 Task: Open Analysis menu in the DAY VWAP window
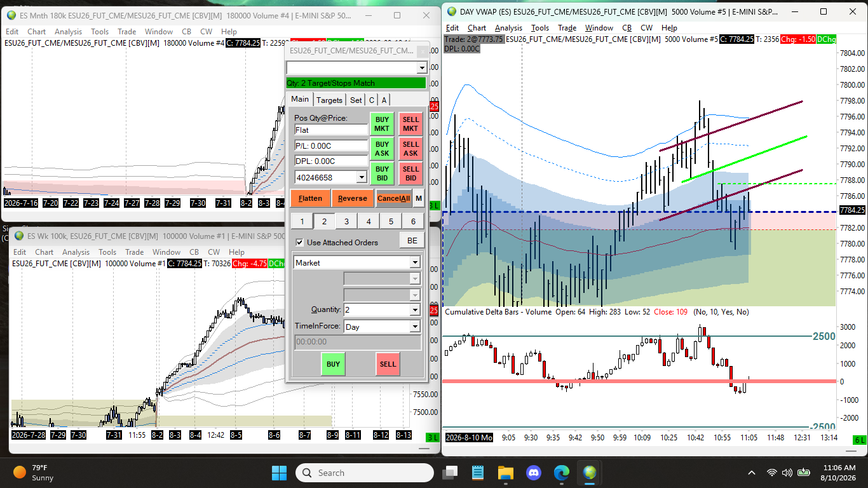[508, 28]
